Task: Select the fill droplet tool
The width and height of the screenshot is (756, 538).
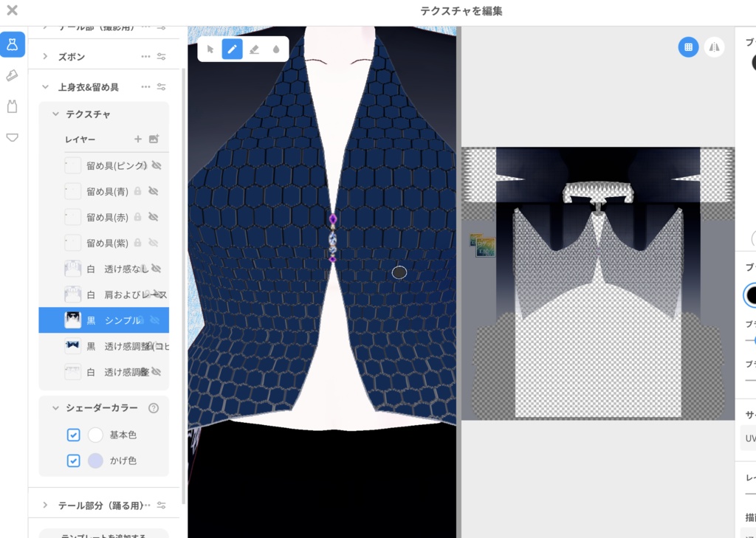Action: tap(276, 49)
